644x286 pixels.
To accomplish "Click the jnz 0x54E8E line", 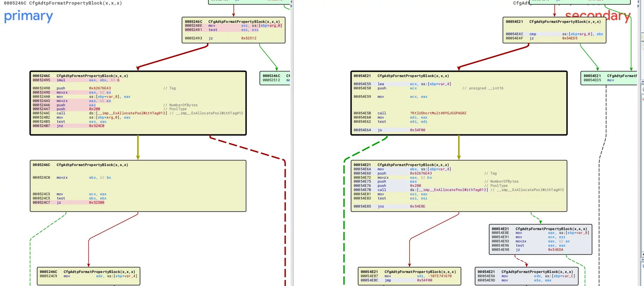I will 390,206.
